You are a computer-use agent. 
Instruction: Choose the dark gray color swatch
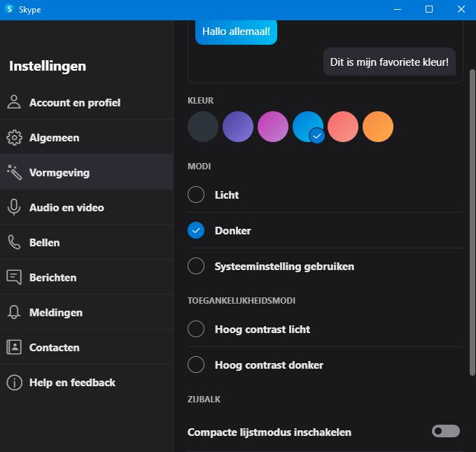[x=203, y=127]
